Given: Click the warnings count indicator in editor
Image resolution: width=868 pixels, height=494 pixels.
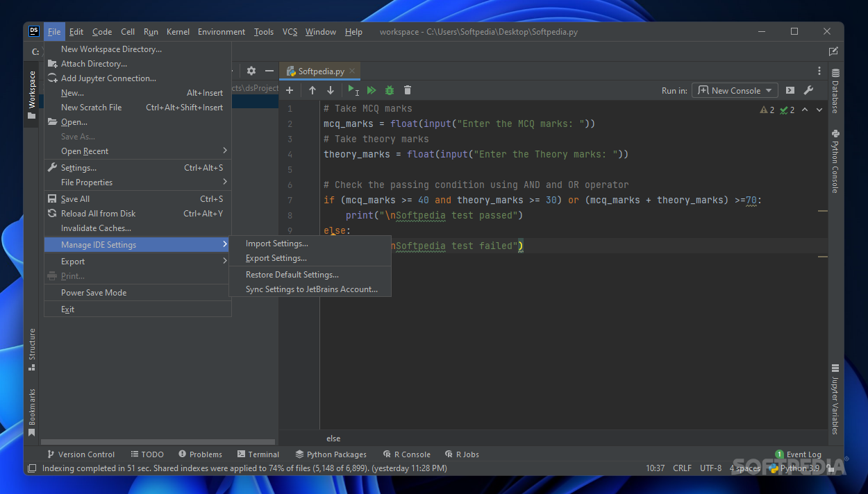Looking at the screenshot, I should coord(767,110).
